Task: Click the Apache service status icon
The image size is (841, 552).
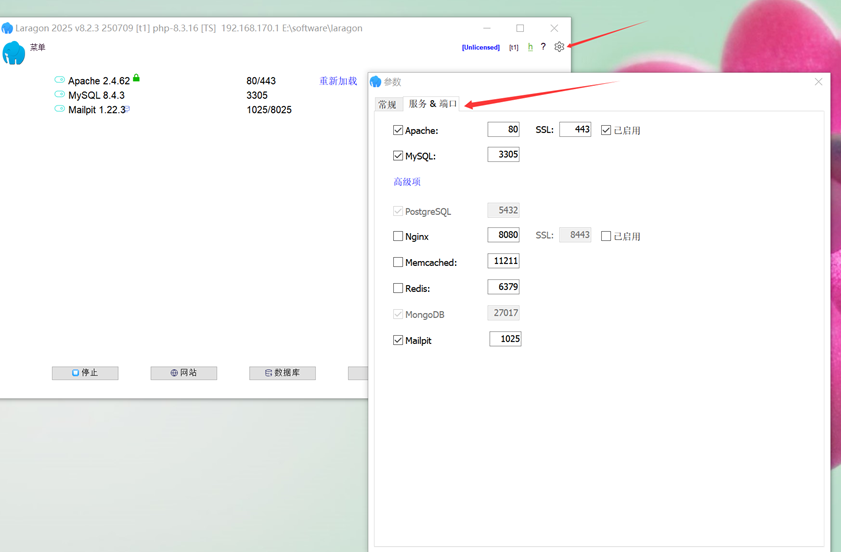Action: (60, 79)
